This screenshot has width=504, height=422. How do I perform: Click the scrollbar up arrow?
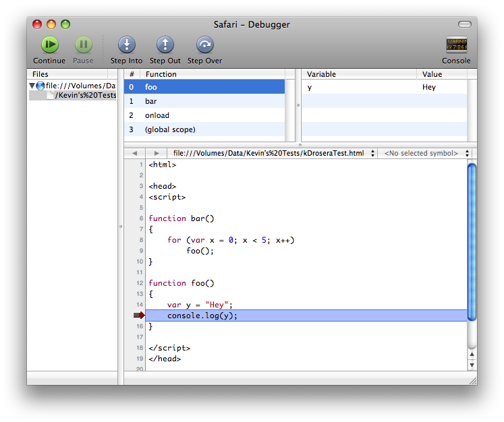coord(472,354)
